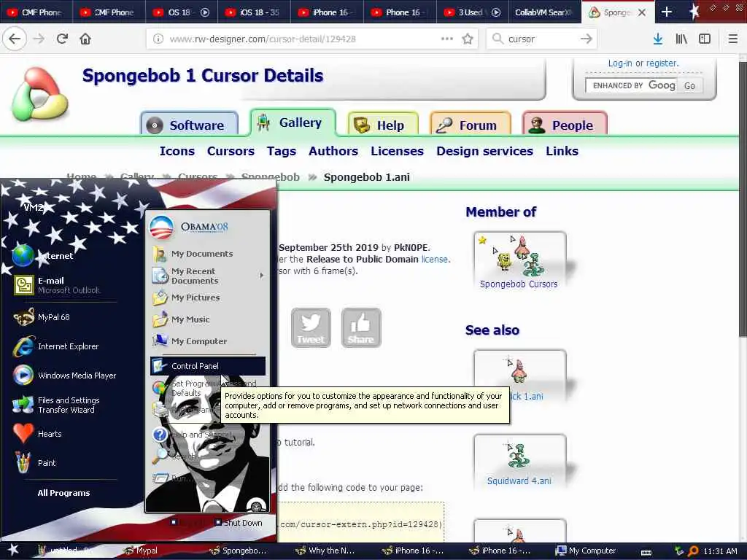This screenshot has width=747, height=560.
Task: Switch to the People site tab
Action: tap(565, 125)
